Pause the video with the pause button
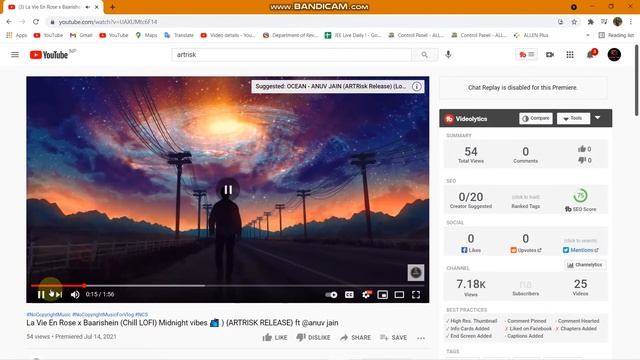 pos(41,294)
